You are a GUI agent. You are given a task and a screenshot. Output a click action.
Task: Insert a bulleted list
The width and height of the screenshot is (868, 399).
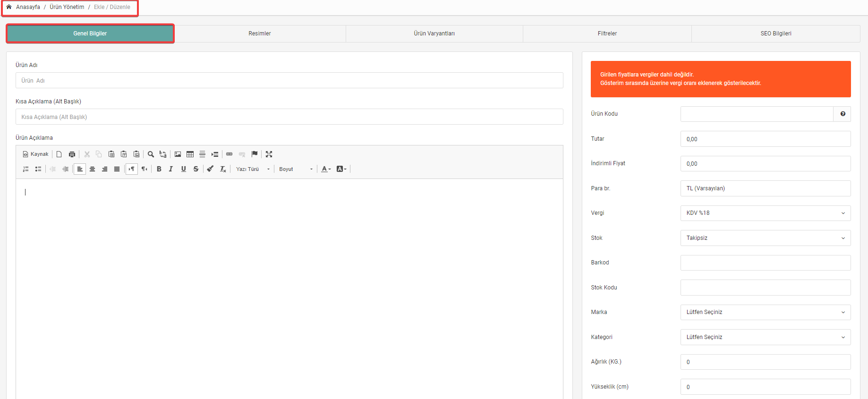click(x=38, y=169)
